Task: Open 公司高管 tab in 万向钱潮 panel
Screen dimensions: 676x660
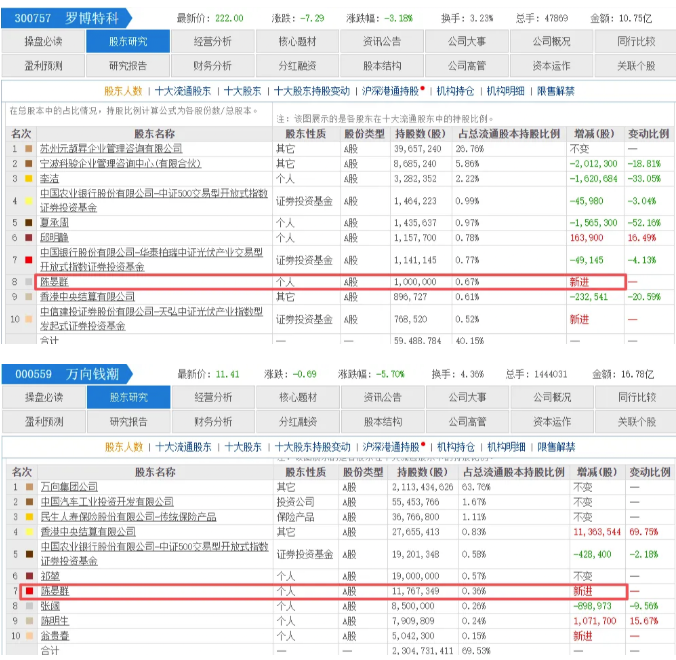Action: coord(467,421)
